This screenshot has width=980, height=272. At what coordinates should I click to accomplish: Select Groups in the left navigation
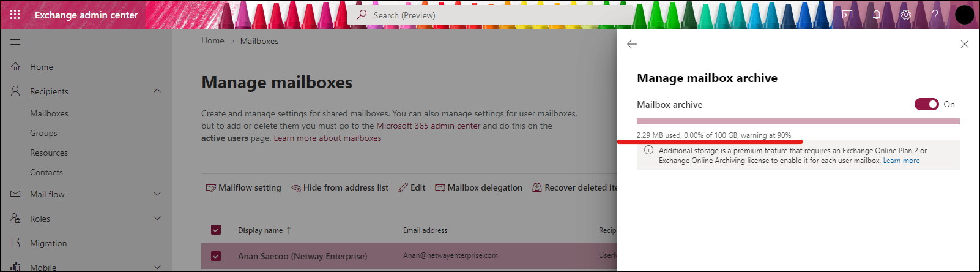point(43,133)
